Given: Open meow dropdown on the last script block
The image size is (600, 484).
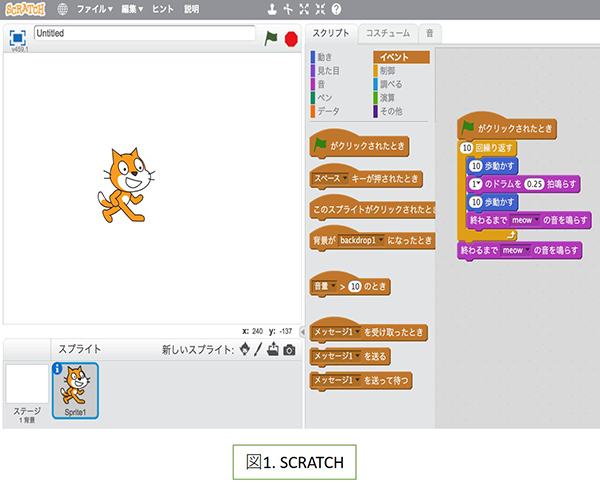Looking at the screenshot, I should 516,250.
